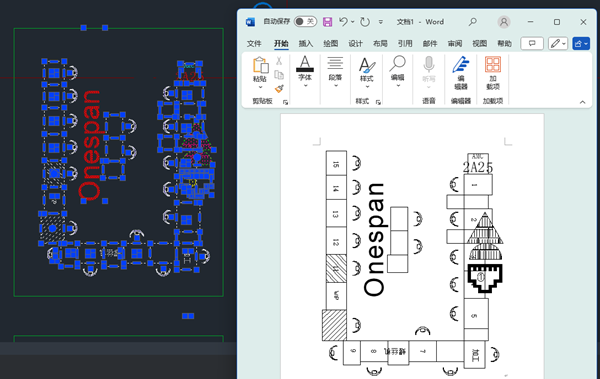Click the Redo arrow icon
Image resolution: width=600 pixels, height=379 pixels.
click(365, 22)
